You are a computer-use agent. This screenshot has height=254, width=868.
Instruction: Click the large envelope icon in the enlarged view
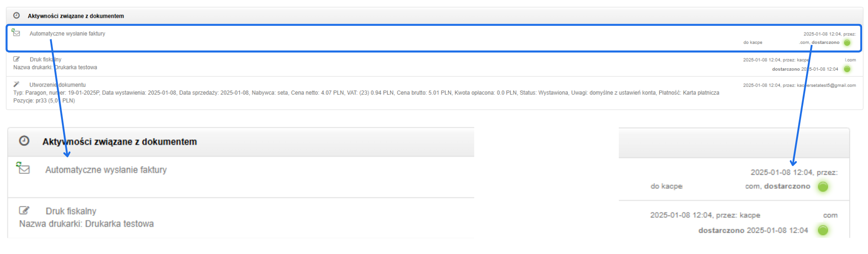[x=23, y=168]
